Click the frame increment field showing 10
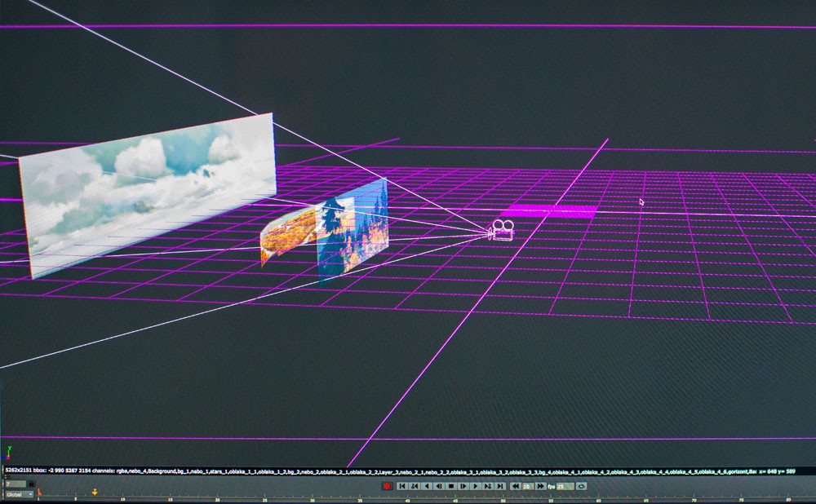This screenshot has width=816, height=504. [x=528, y=486]
